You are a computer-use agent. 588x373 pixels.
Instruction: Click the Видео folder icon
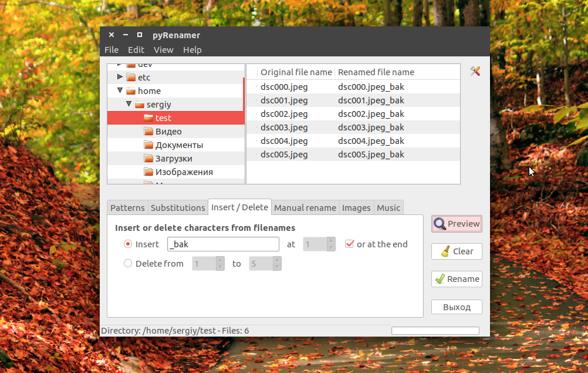click(148, 132)
